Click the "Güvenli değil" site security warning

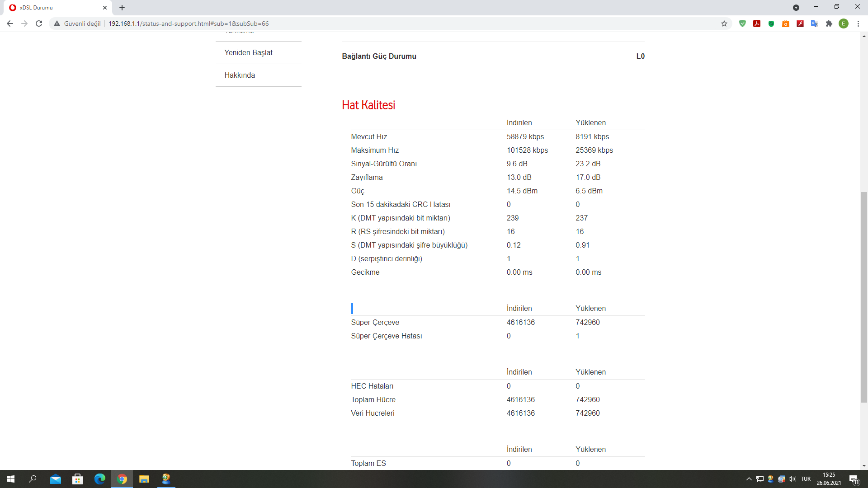77,23
